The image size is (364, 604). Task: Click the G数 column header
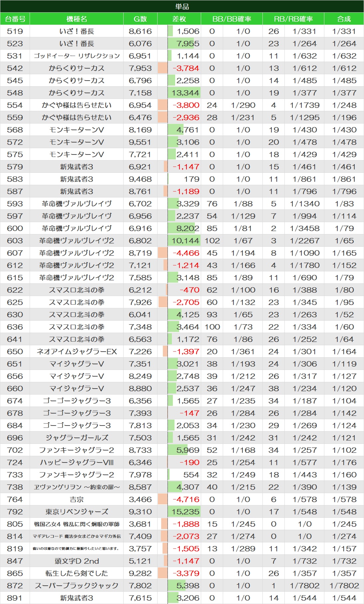[140, 19]
